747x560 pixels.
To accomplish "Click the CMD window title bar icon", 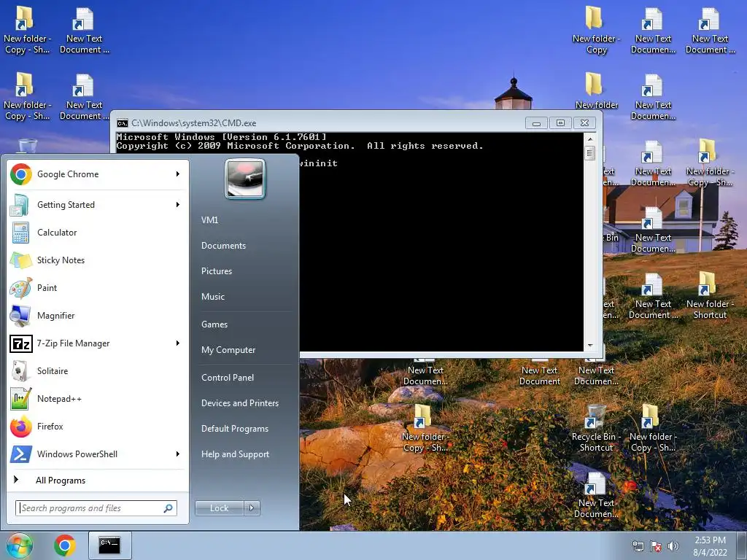I will pyautogui.click(x=123, y=123).
